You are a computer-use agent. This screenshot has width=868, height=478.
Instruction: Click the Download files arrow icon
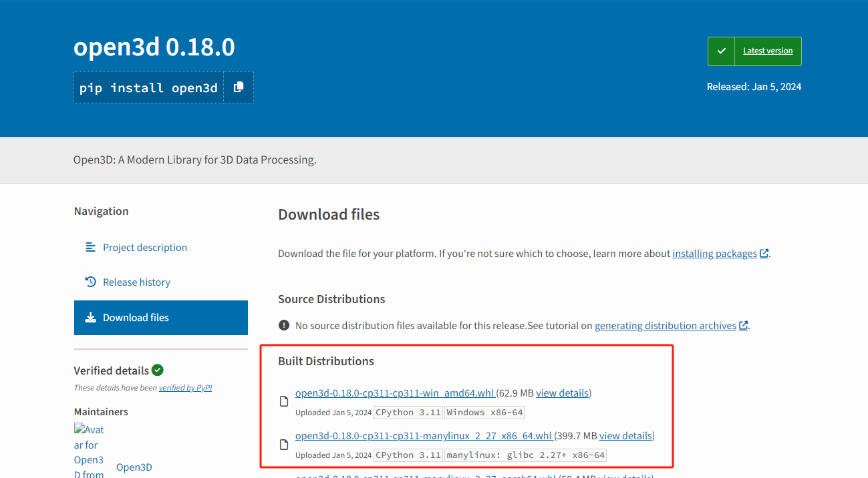tap(91, 317)
